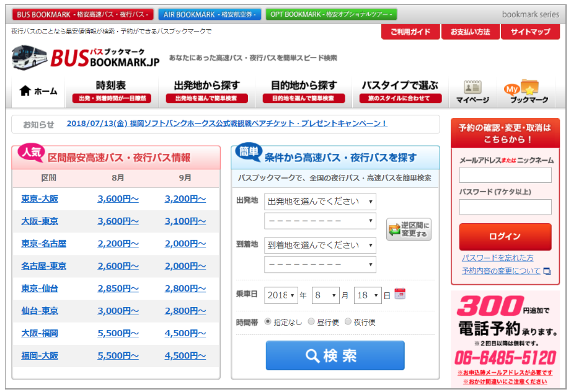Open 大阪-東京 route link
Image resolution: width=571 pixels, height=392 pixels.
(40, 221)
